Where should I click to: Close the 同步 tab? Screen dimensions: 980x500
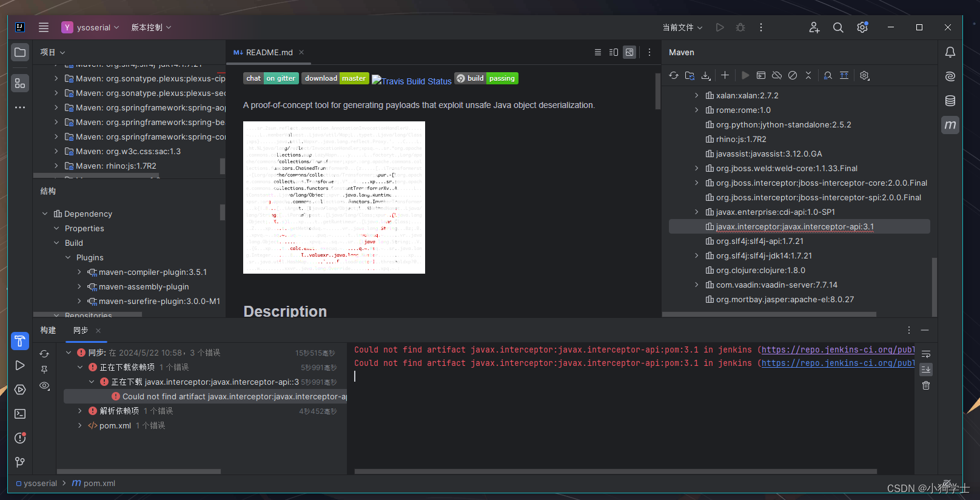(98, 330)
